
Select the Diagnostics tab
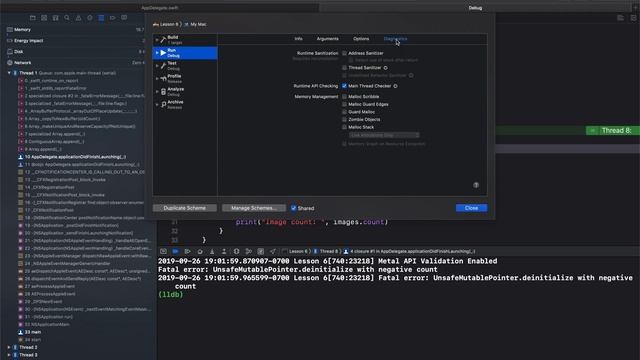(x=395, y=39)
